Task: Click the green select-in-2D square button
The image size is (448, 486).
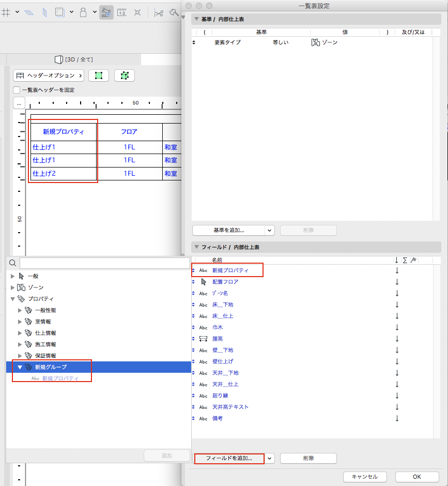Action: point(99,75)
